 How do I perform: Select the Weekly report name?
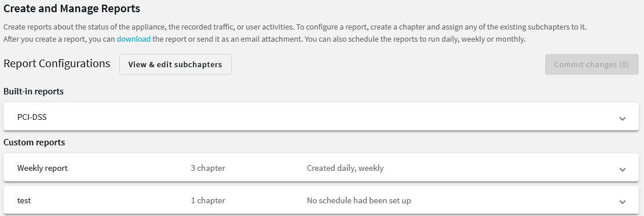[x=42, y=168]
